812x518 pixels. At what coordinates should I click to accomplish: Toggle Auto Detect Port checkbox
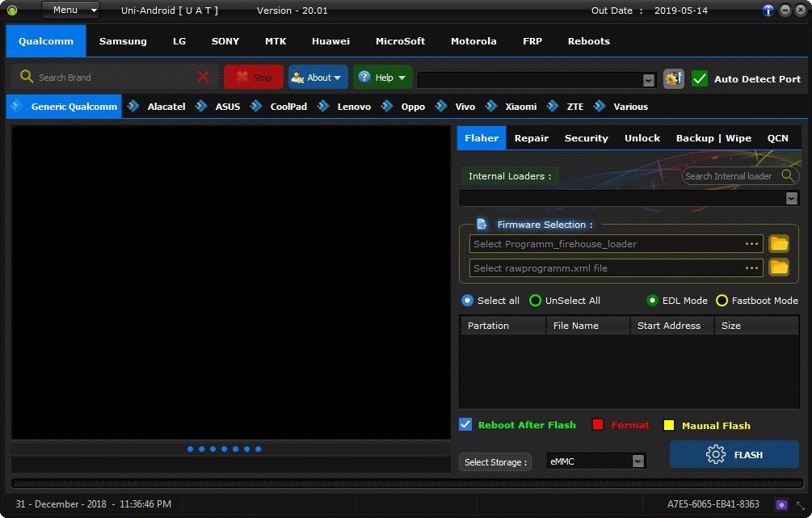tap(699, 78)
